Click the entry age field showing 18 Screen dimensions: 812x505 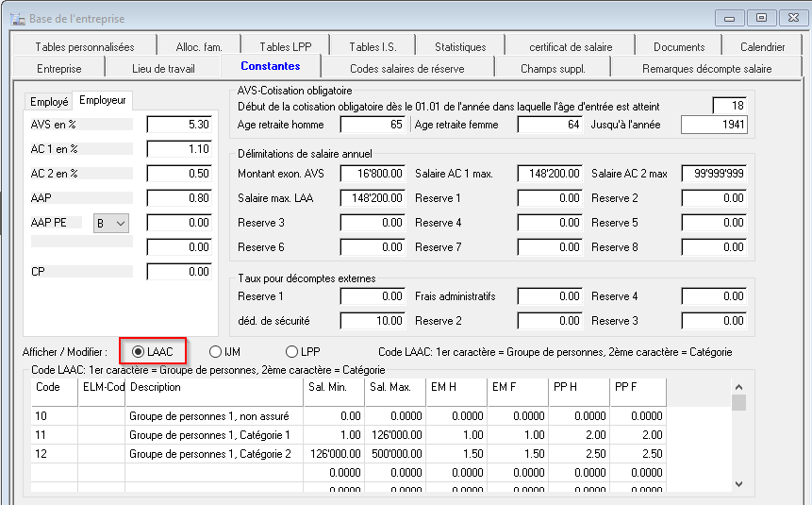point(730,106)
